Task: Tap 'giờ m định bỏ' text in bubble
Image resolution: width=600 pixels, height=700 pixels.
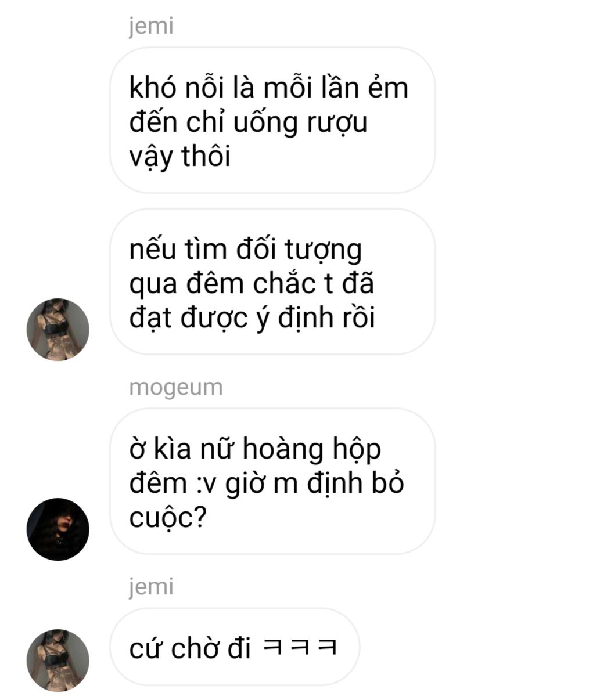Action: coord(312,483)
